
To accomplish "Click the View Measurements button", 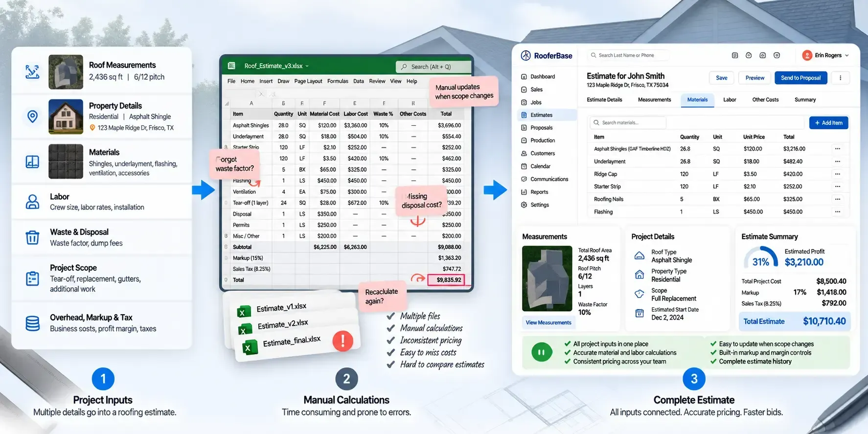I will click(x=548, y=322).
